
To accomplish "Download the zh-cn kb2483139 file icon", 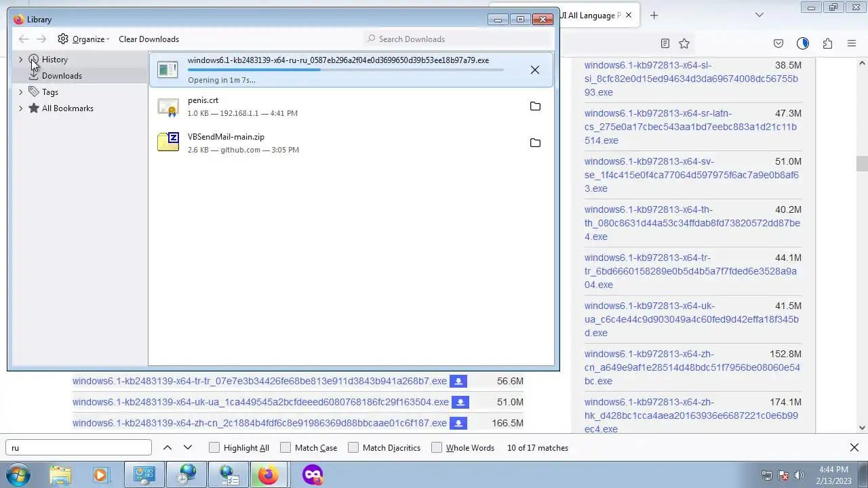I will pos(458,424).
